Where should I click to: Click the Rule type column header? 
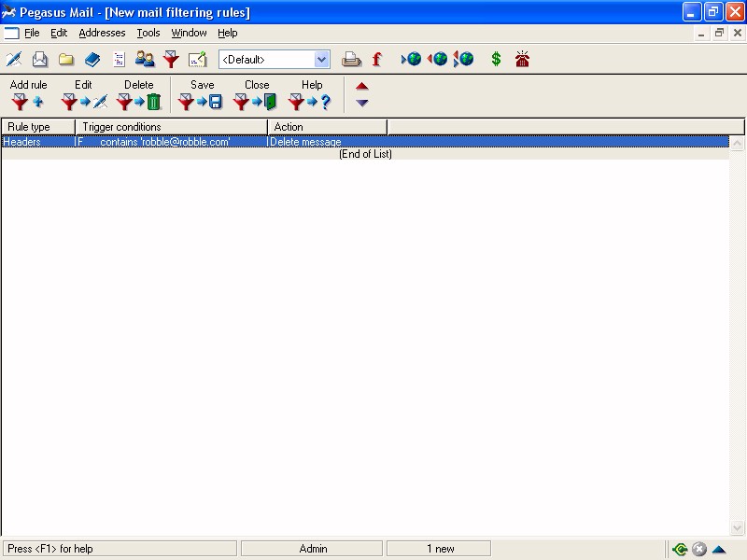(38, 127)
